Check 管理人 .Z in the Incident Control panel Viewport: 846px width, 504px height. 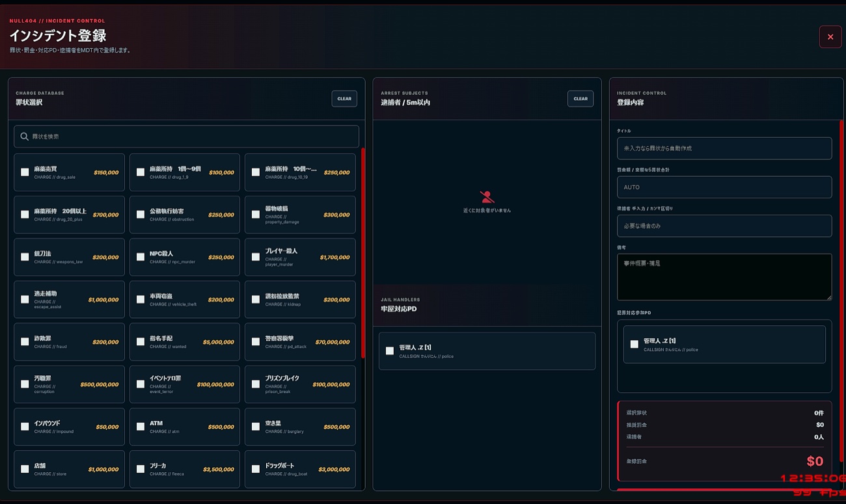634,344
